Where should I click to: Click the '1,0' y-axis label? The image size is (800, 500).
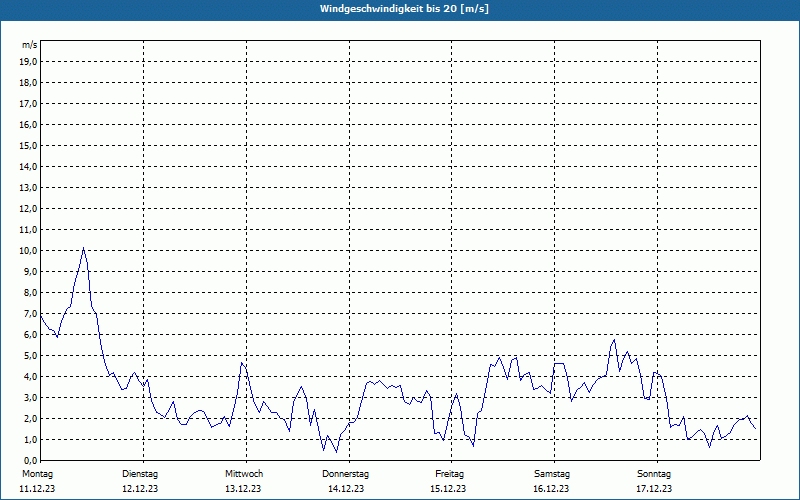click(x=31, y=440)
